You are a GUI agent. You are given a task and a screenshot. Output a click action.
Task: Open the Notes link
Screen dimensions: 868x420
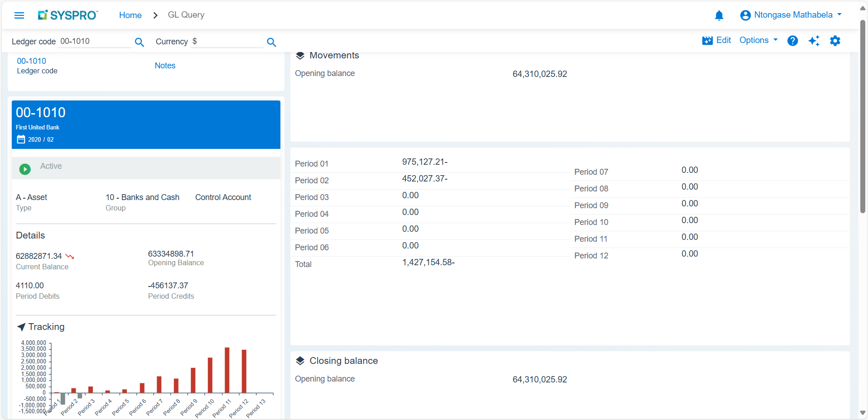click(x=165, y=66)
